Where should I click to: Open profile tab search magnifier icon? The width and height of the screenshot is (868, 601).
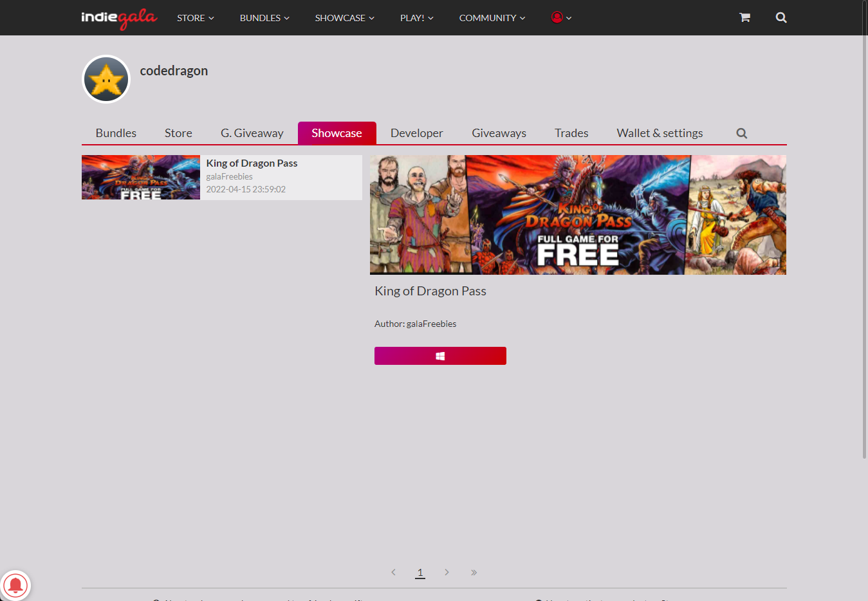[x=742, y=133]
